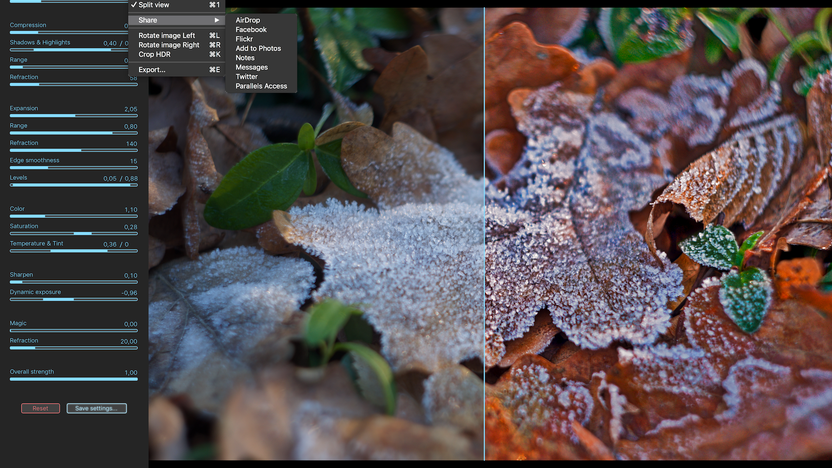This screenshot has width=832, height=468.
Task: Adjust the Saturation slider
Action: click(x=74, y=233)
